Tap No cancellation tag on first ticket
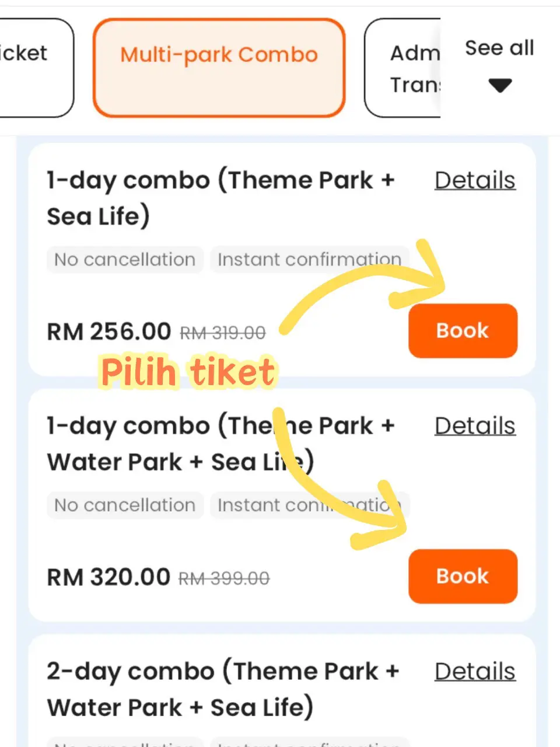The width and height of the screenshot is (560, 747). click(125, 260)
